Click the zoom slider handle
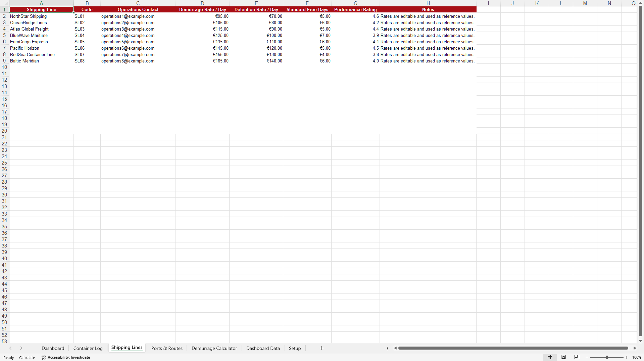644x361 pixels. 607,357
